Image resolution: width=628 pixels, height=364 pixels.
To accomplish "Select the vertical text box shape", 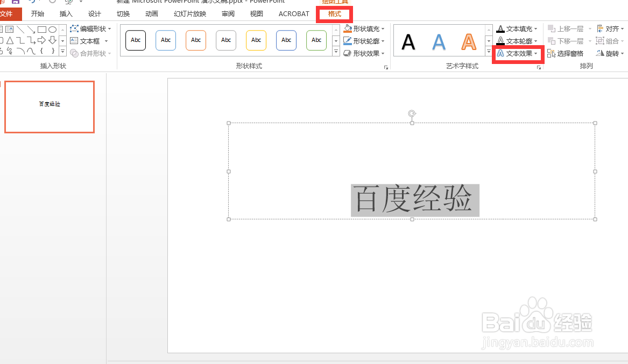I will (10, 29).
